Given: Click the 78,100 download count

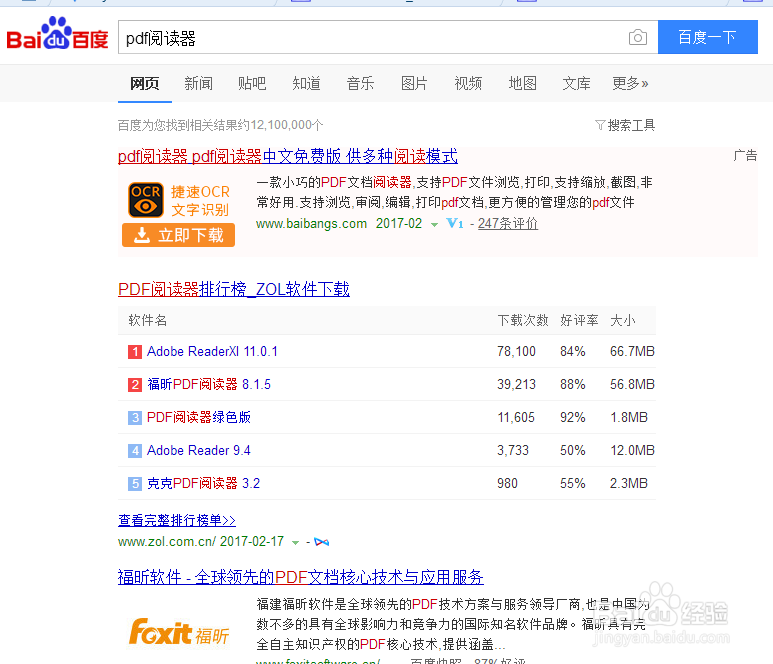Looking at the screenshot, I should tap(516, 351).
